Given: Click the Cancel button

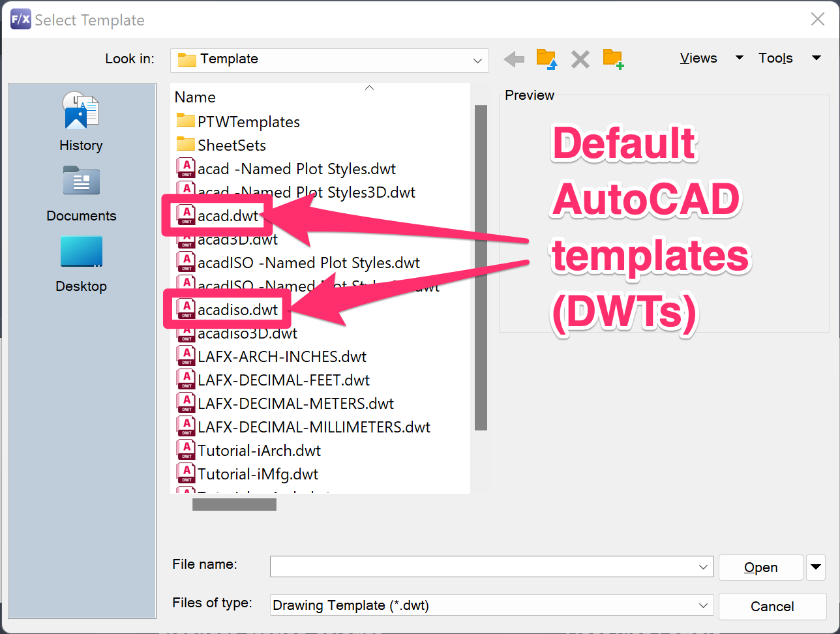Looking at the screenshot, I should (x=773, y=606).
